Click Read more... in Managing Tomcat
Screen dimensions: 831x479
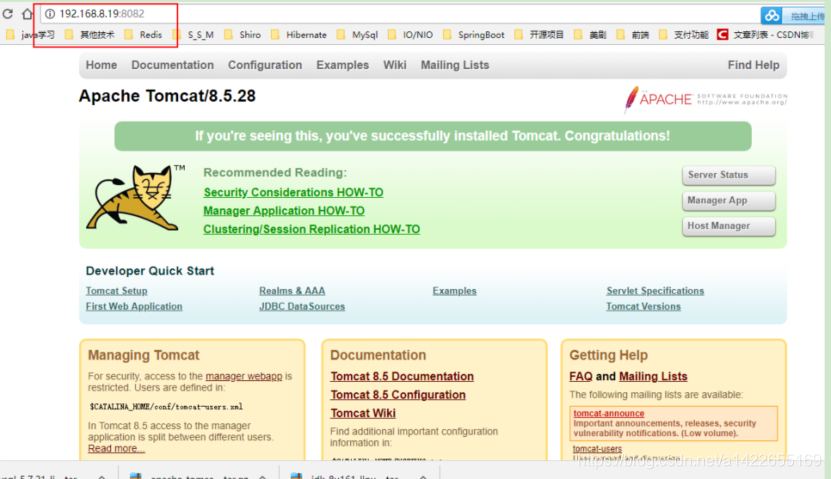point(116,449)
